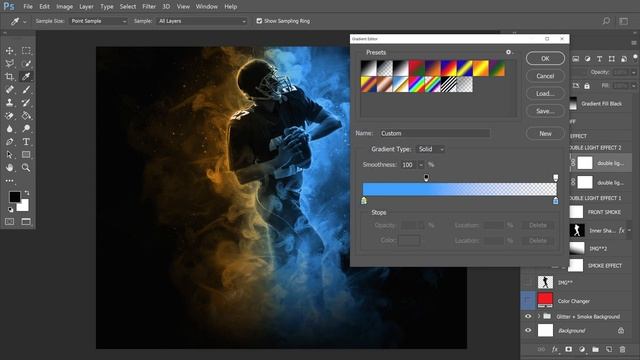The height and width of the screenshot is (360, 640).
Task: Open layer Fill dropdown arrow
Action: (x=633, y=86)
